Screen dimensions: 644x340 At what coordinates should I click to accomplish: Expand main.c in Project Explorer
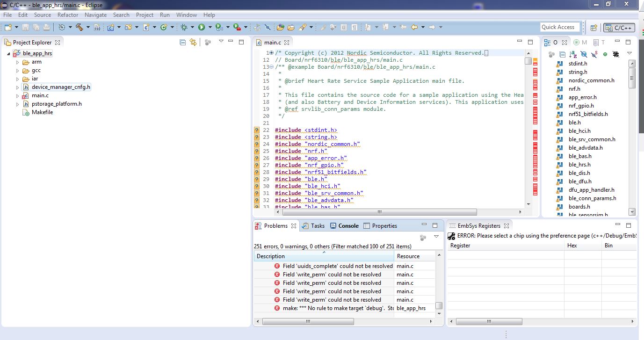(x=18, y=95)
